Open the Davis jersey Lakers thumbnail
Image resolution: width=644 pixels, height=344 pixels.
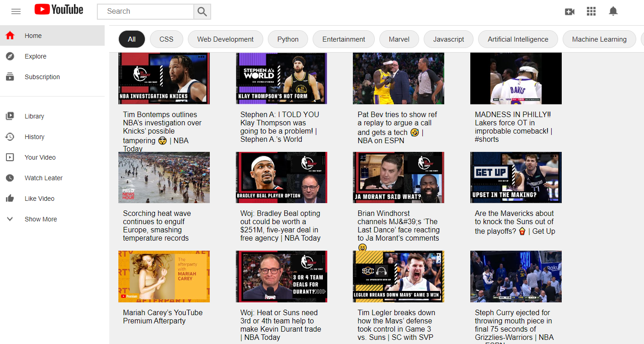pos(516,78)
